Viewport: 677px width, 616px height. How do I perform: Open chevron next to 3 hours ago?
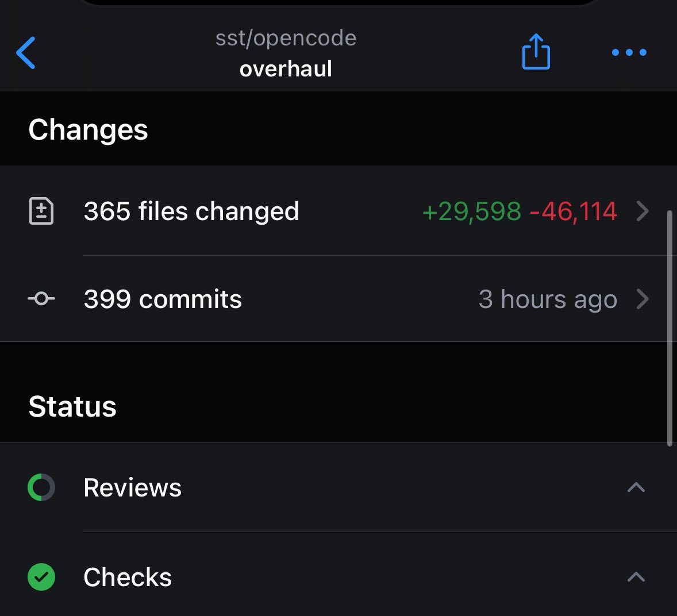(x=643, y=299)
